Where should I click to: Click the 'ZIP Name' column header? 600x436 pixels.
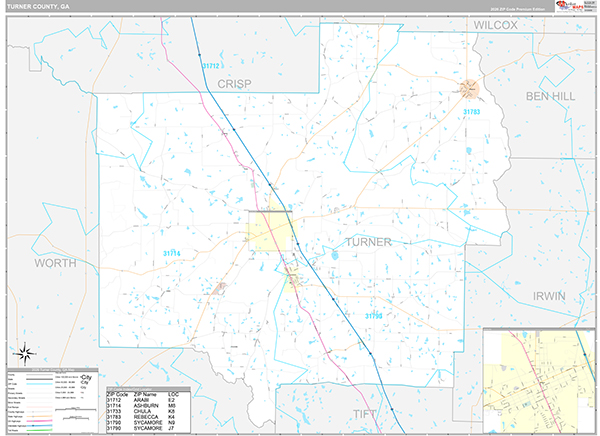[145, 394]
